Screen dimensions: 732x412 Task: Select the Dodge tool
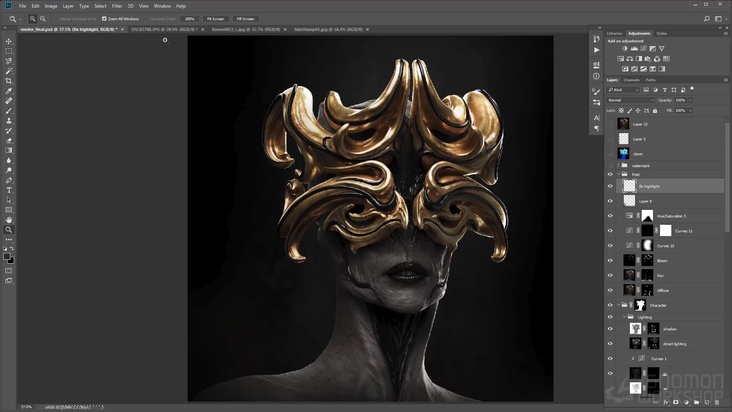[9, 170]
